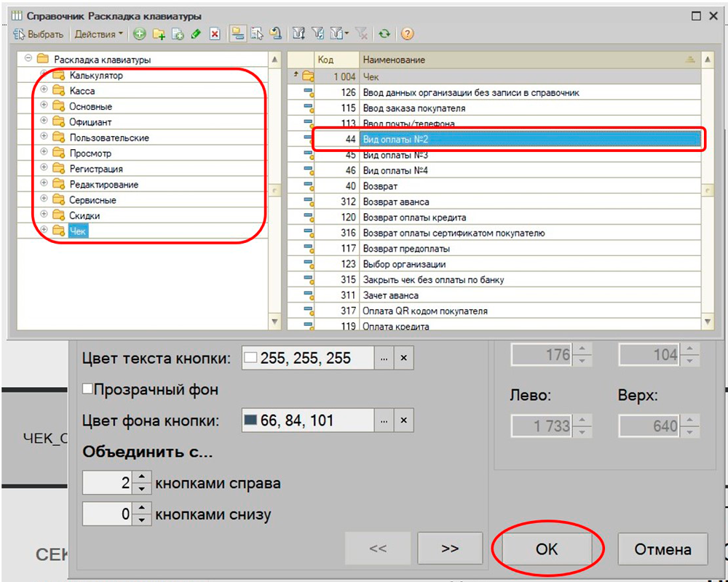The width and height of the screenshot is (728, 582).
Task: Click the green Add new item icon
Action: [140, 34]
